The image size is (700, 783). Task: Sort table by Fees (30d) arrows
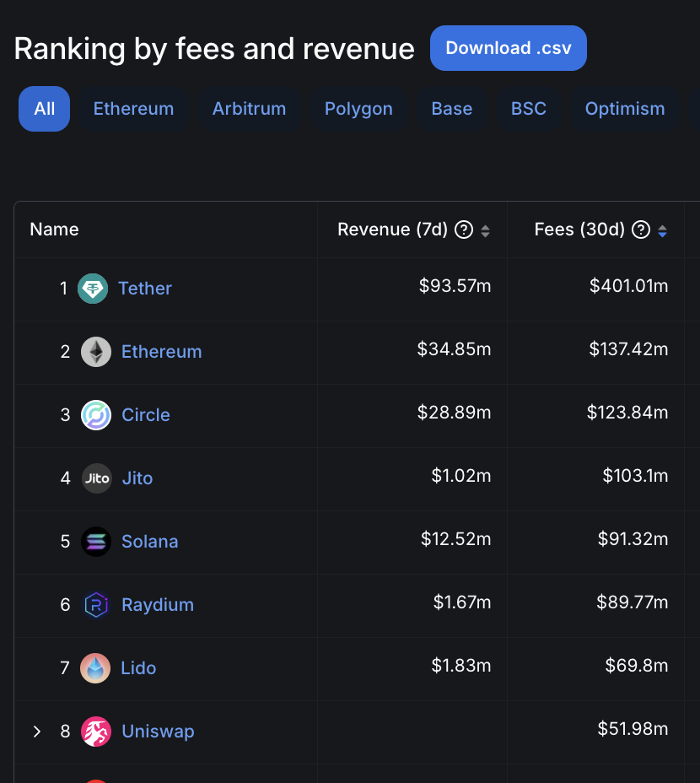tap(662, 230)
